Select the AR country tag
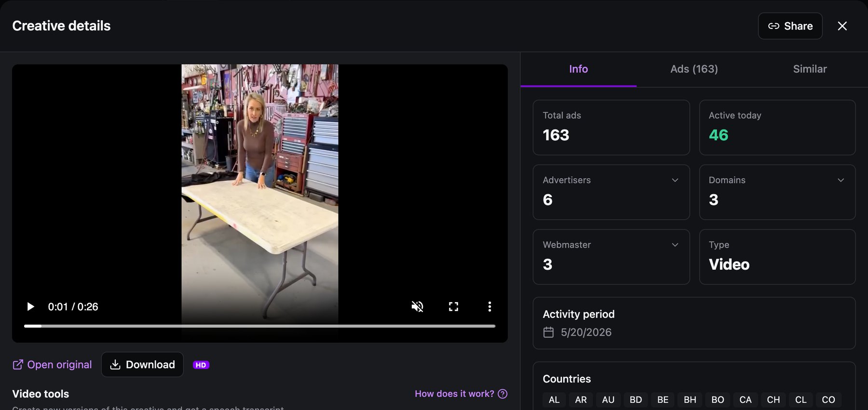Viewport: 868px width, 410px height. (x=581, y=400)
